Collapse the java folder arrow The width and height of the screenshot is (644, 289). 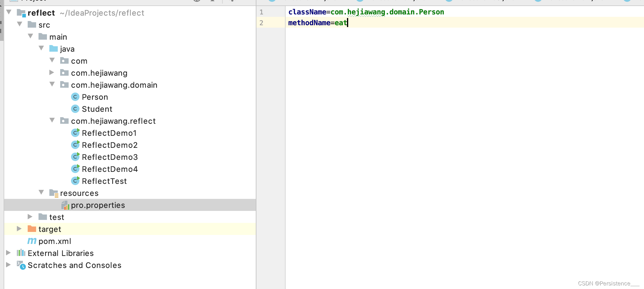click(41, 48)
